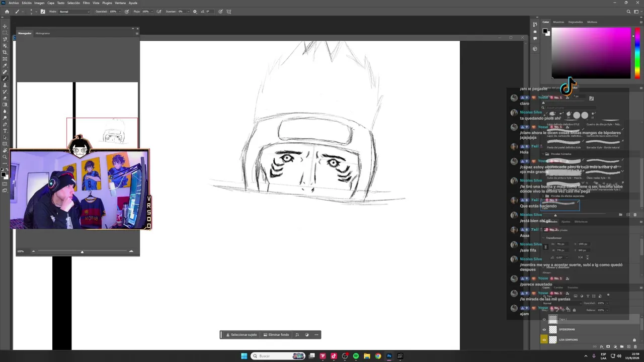The image size is (644, 362).
Task: Select the Zoom tool
Action: pos(5,157)
